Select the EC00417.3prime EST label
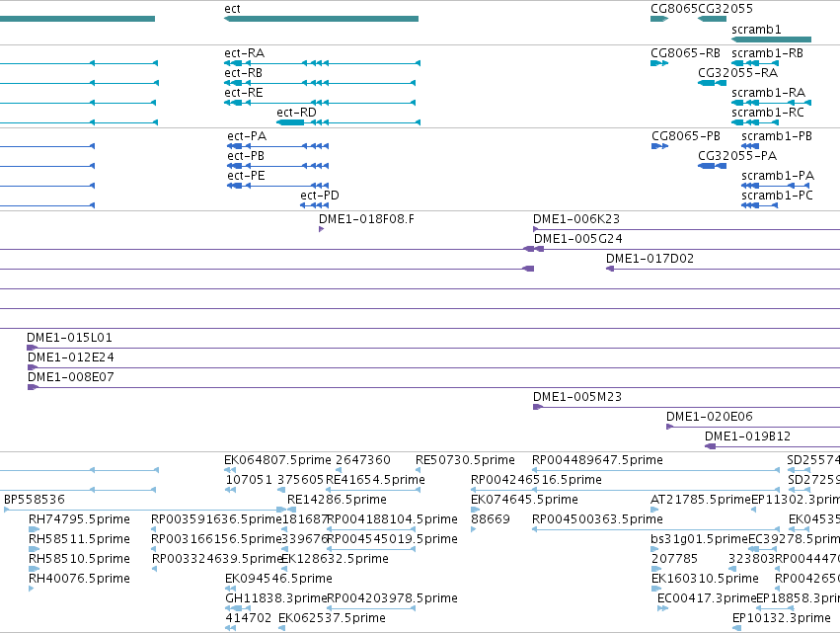The width and height of the screenshot is (840, 633). pos(707,598)
